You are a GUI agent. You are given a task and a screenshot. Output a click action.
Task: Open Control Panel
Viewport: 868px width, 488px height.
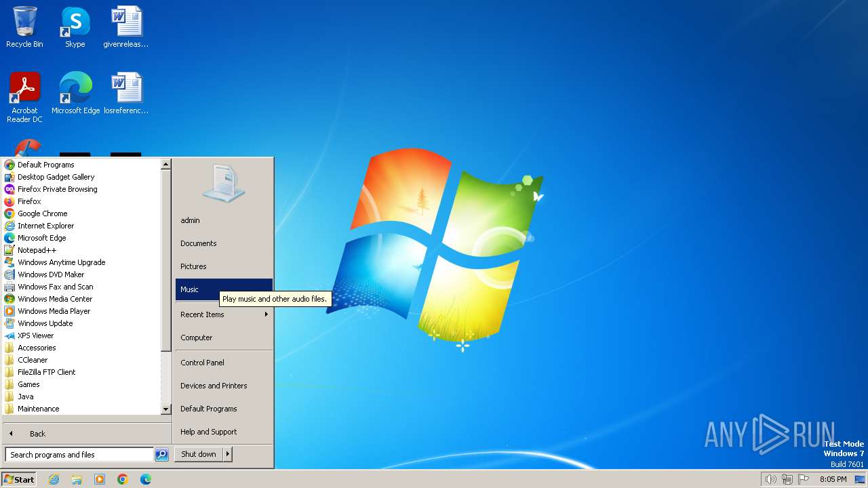pyautogui.click(x=224, y=363)
